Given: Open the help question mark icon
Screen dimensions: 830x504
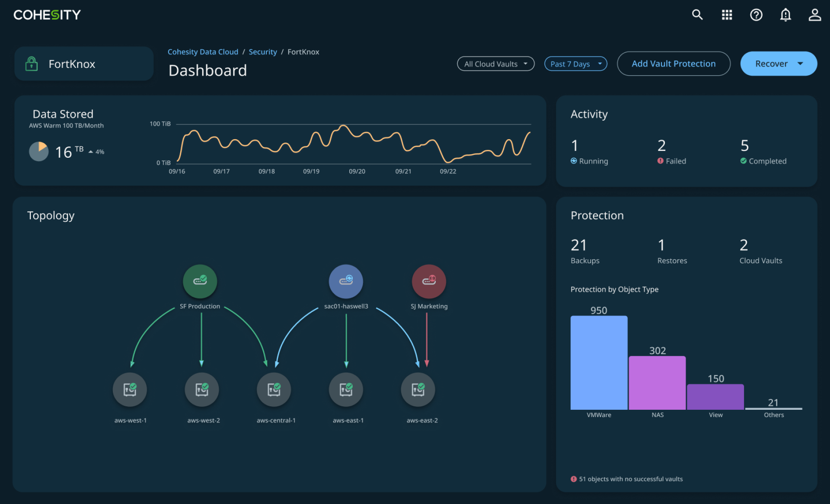Looking at the screenshot, I should (x=756, y=15).
